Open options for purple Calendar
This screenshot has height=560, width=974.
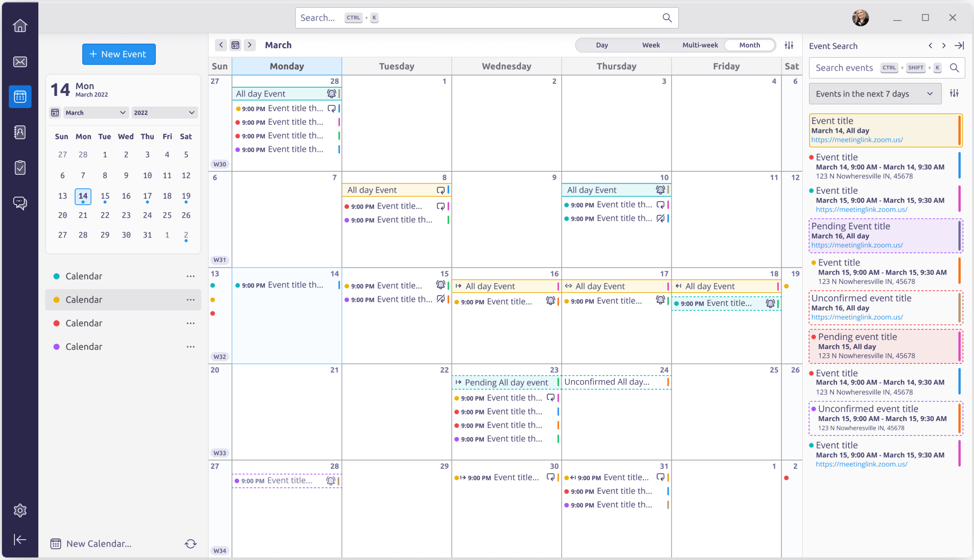point(190,347)
